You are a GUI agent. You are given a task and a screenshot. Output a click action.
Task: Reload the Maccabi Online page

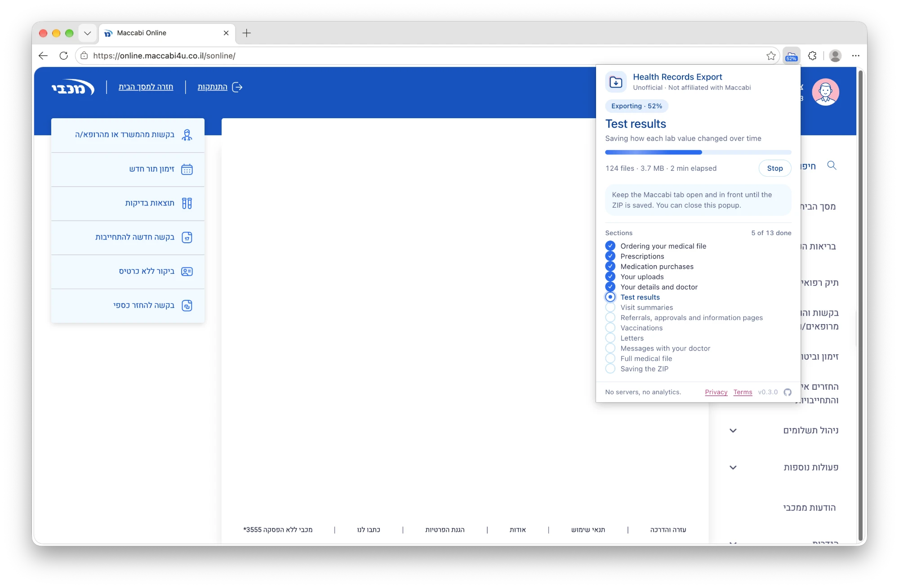click(63, 56)
